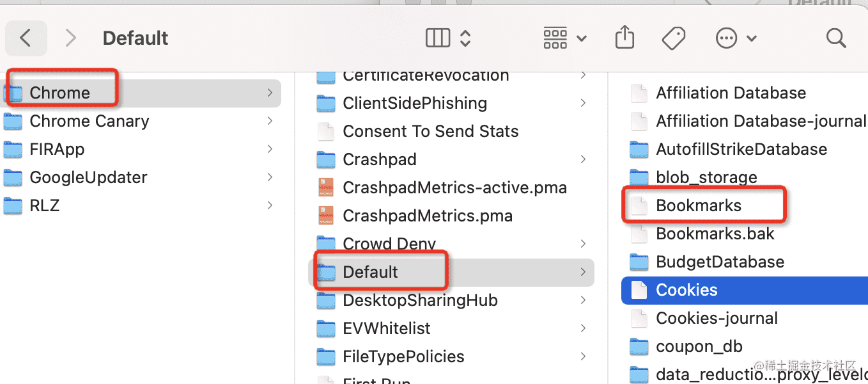Viewport: 868px width, 384px height.
Task: Select the CrashpadMetrics-active.pma archive file
Action: [454, 188]
